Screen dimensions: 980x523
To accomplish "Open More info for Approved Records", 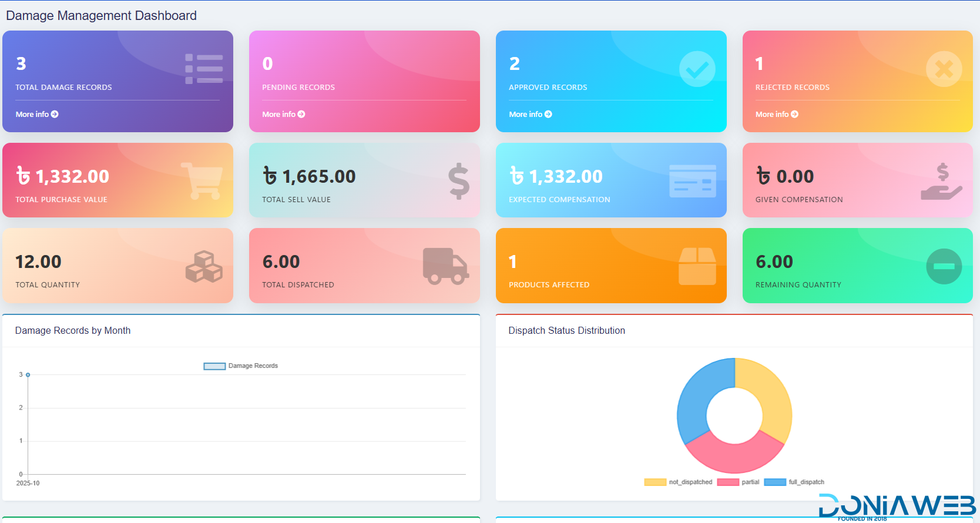I will (x=531, y=115).
